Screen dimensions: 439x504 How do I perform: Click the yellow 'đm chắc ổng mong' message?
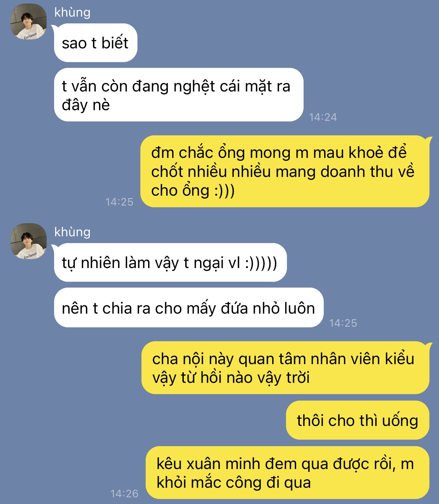click(285, 171)
